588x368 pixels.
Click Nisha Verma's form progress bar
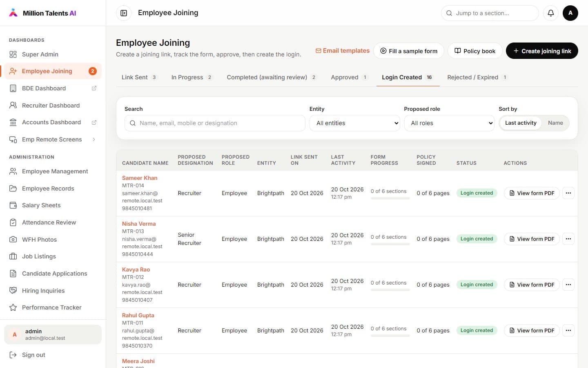[x=390, y=244]
